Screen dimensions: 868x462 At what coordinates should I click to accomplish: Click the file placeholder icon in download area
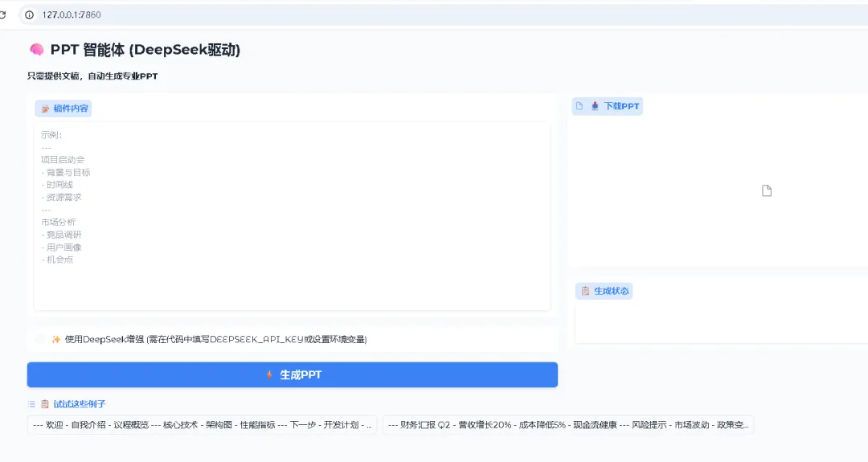click(767, 191)
